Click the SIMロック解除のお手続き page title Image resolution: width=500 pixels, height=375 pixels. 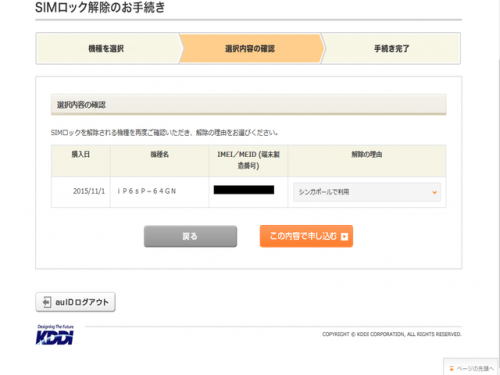[100, 7]
